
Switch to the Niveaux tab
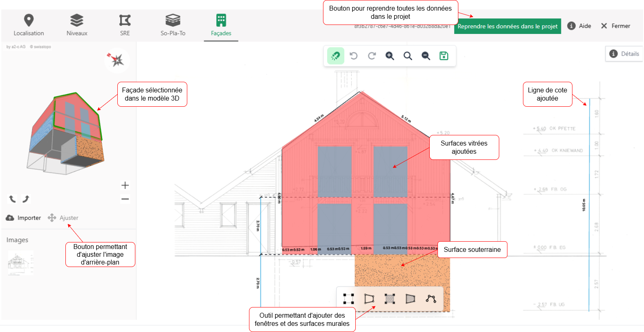click(x=77, y=25)
